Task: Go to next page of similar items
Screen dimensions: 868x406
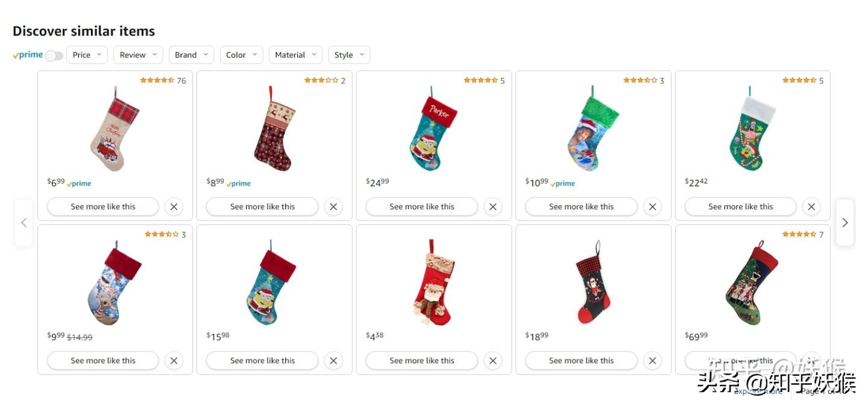Action: pyautogui.click(x=844, y=223)
